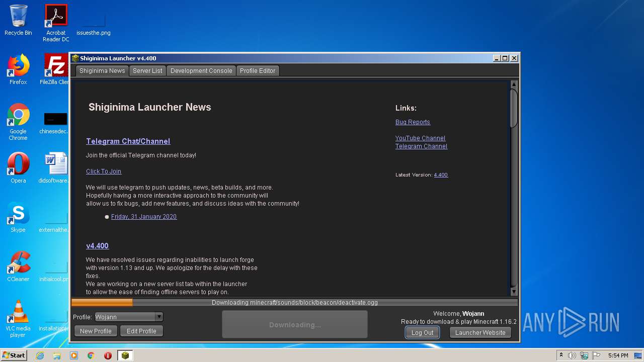Select the chinesedec desktop file

[54, 123]
